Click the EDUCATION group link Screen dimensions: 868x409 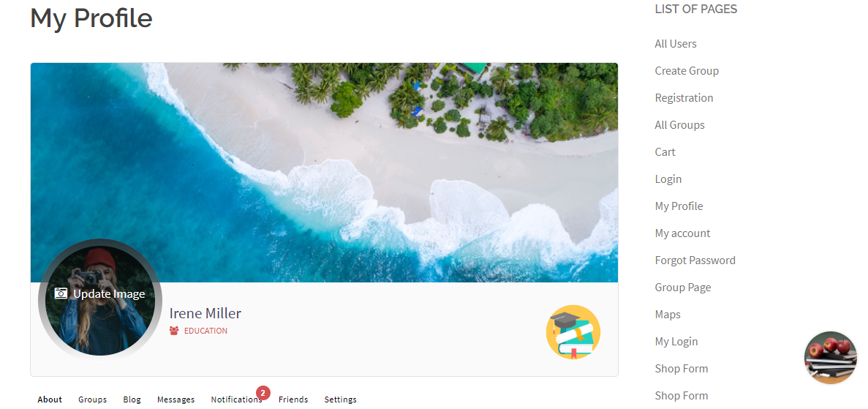[x=205, y=331]
